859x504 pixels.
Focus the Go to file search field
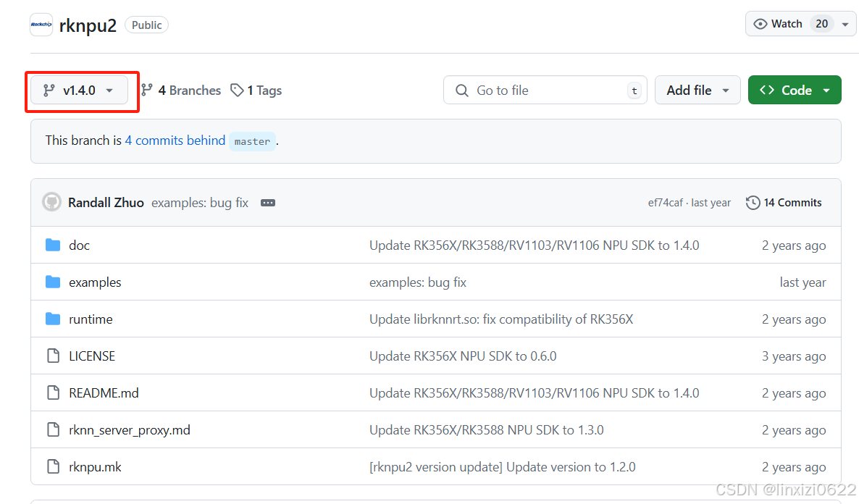(x=545, y=91)
